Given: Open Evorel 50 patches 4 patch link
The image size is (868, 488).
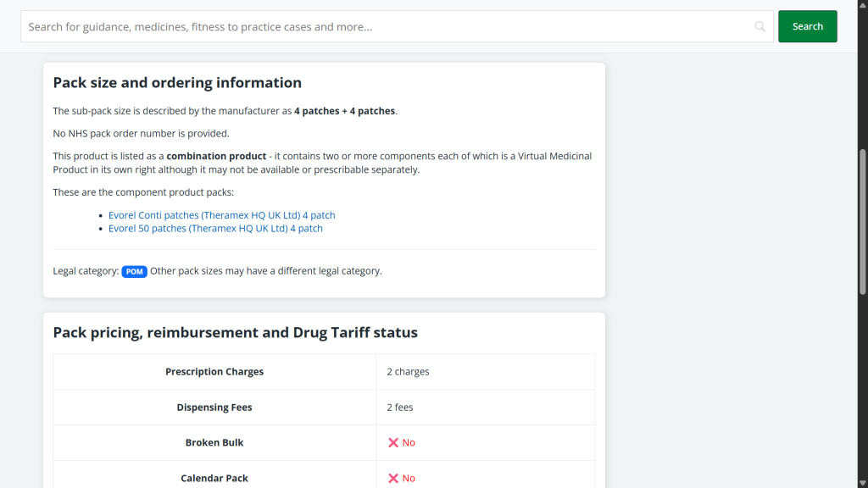Looking at the screenshot, I should [x=215, y=229].
